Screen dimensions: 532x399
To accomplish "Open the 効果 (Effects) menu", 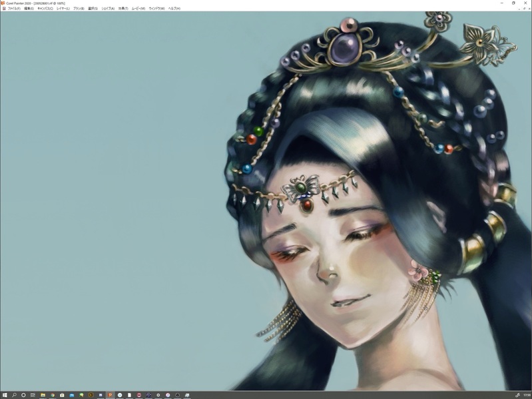I will pos(123,9).
